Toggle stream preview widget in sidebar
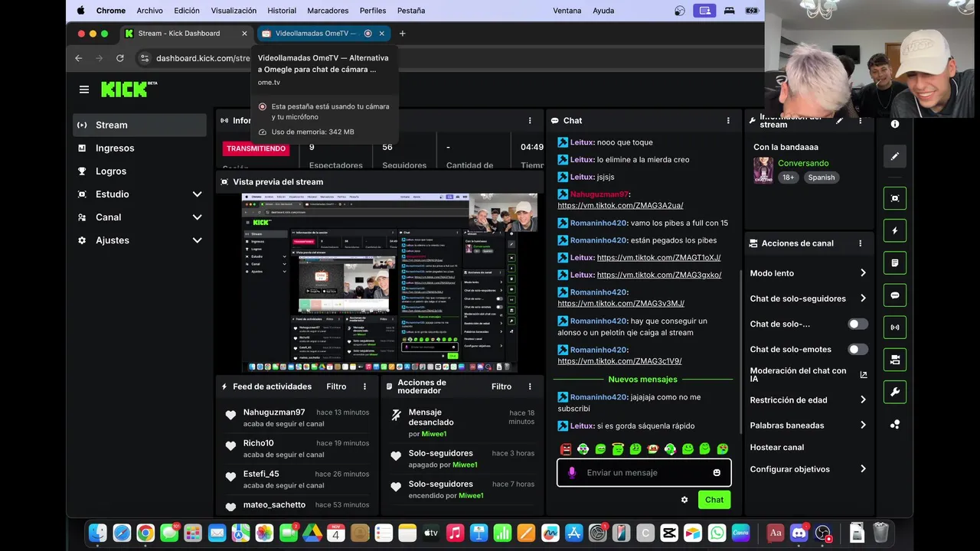The width and height of the screenshot is (980, 551). [x=895, y=198]
